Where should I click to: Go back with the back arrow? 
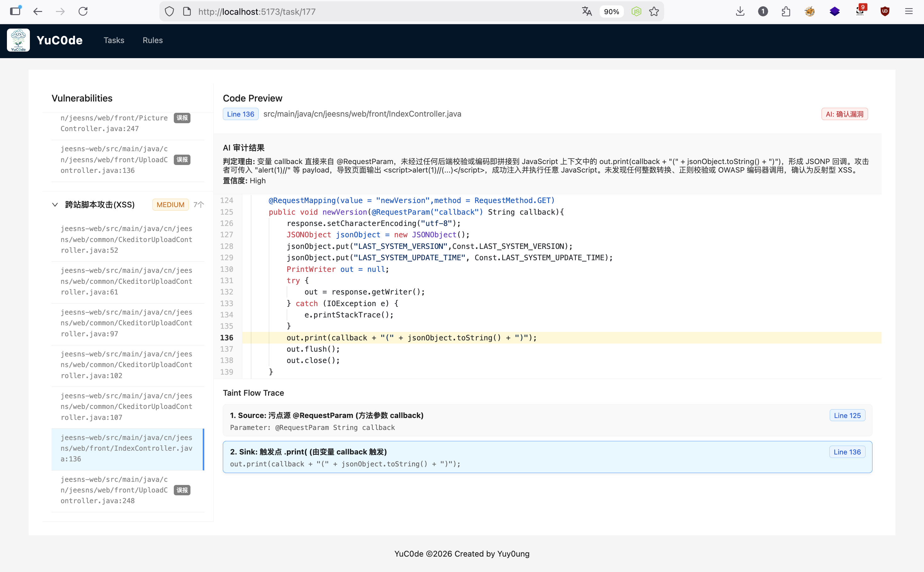point(37,11)
